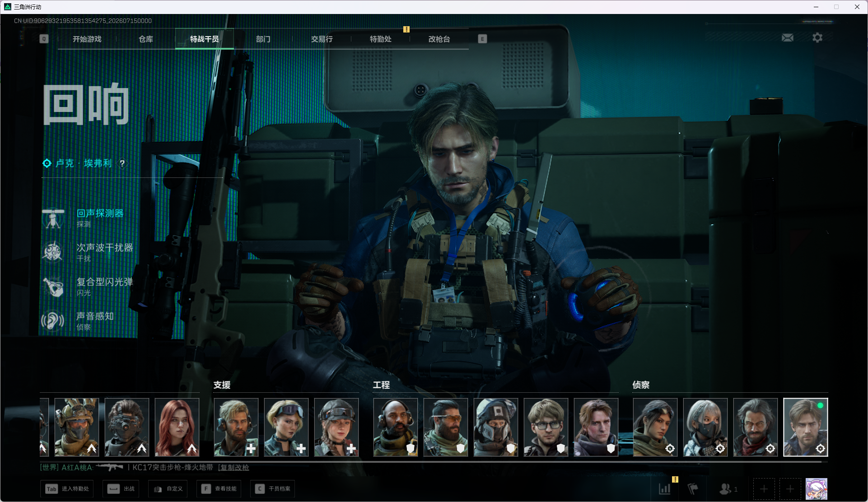Image resolution: width=868 pixels, height=502 pixels.
Task: Click the 进入特勤处 button
Action: pos(67,489)
